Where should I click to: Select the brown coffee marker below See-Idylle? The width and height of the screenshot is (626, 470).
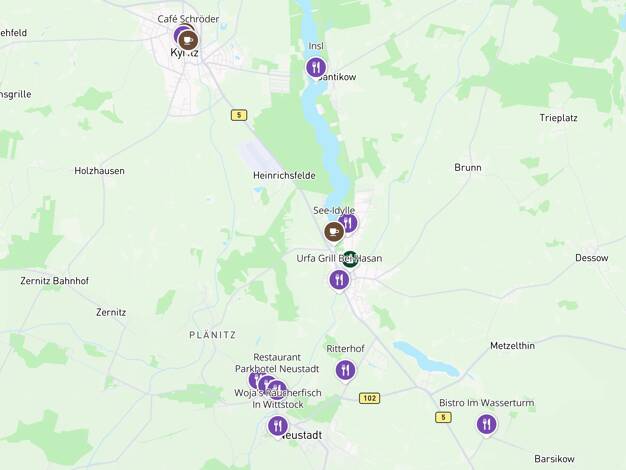[x=334, y=232]
